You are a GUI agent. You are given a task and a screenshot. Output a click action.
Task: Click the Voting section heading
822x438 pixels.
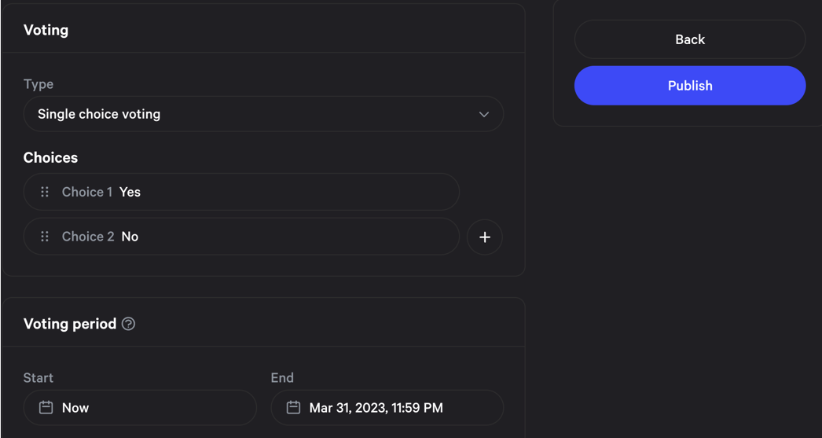[46, 30]
